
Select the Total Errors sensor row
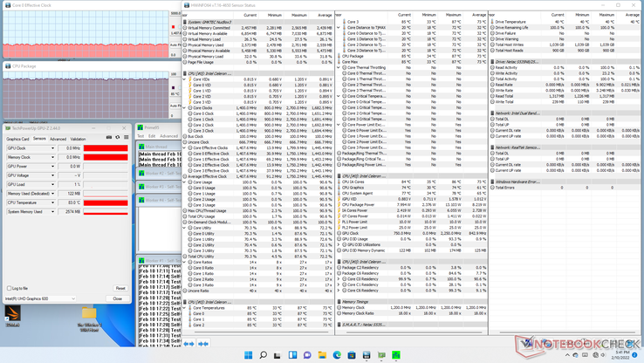565,188
